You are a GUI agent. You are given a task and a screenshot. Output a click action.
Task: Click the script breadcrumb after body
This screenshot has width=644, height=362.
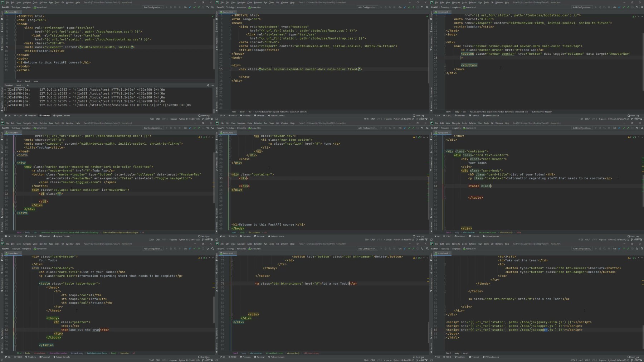tap(465, 353)
